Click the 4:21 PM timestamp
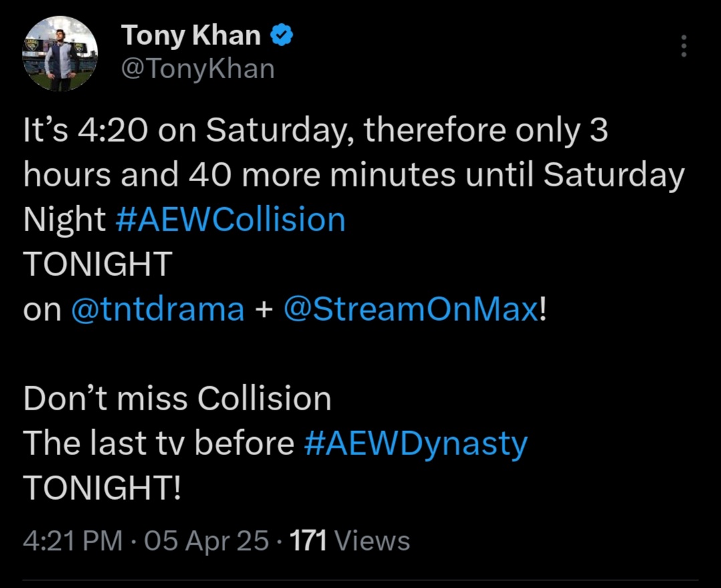 pos(72,541)
